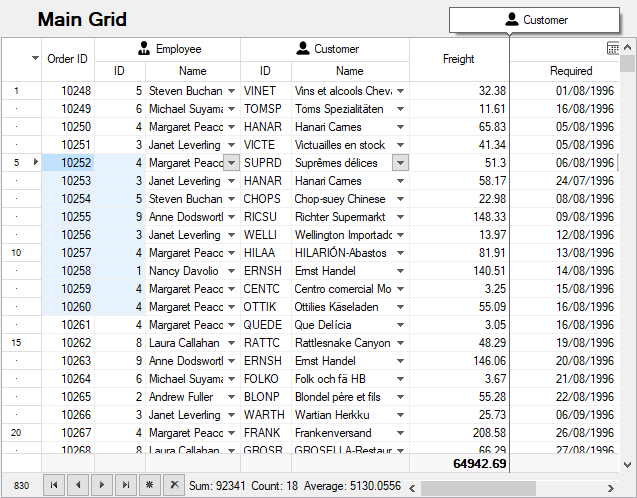Click previous record navigation button
Screen dimensions: 637x498
[78, 485]
